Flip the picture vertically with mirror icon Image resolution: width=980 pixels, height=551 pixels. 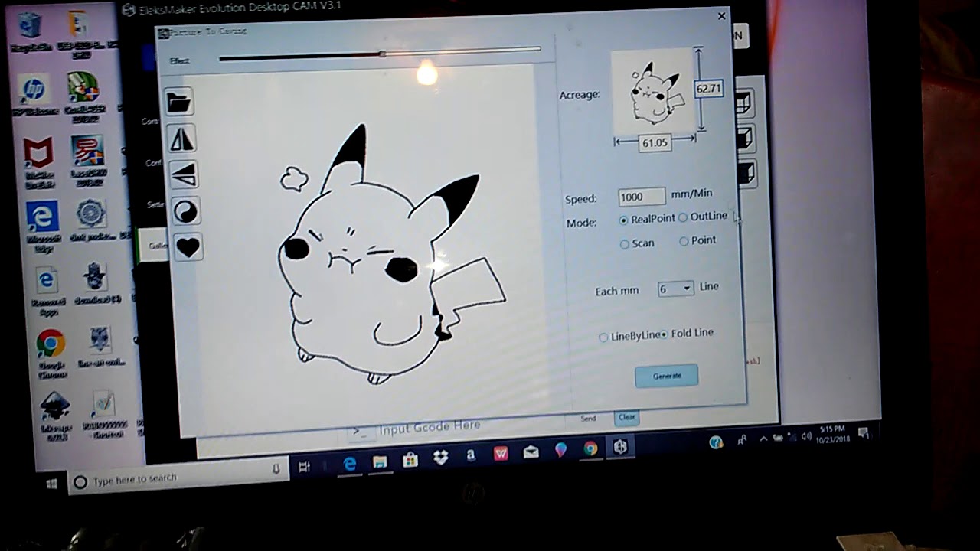pos(184,175)
